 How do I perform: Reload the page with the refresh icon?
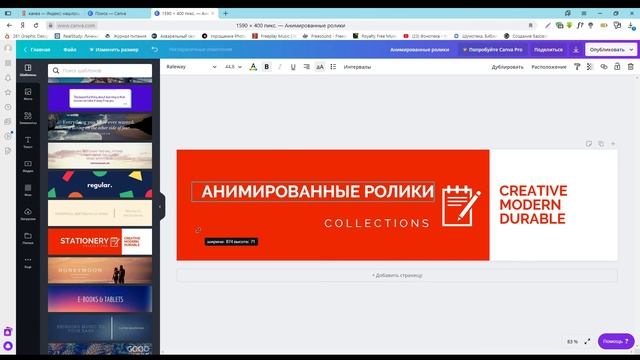coord(36,25)
